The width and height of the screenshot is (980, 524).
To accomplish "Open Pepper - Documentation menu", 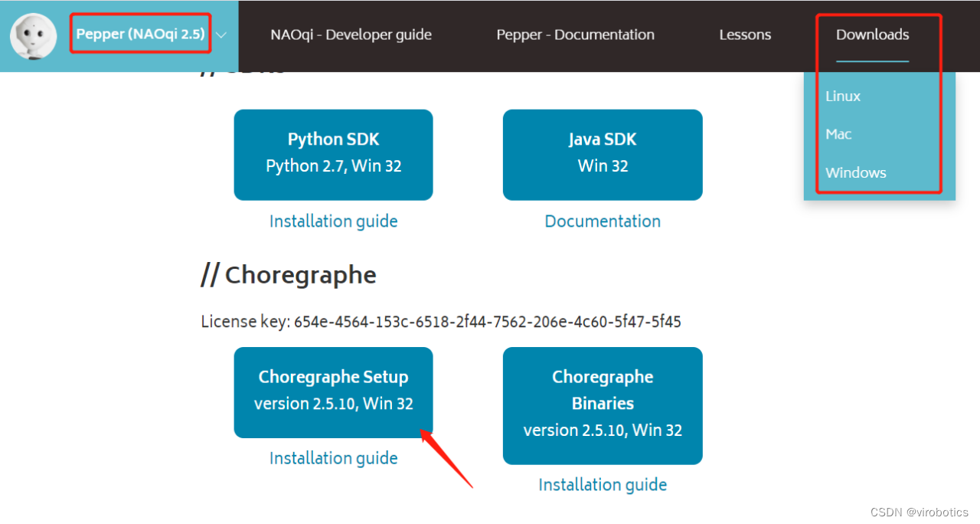I will (x=575, y=34).
